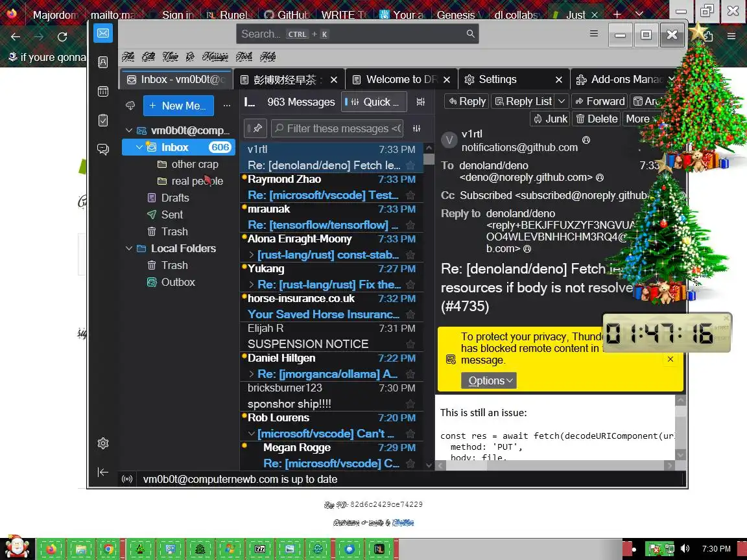Launch Firefox from the taskbar
Viewport: 747px width, 560px height.
[x=51, y=549]
